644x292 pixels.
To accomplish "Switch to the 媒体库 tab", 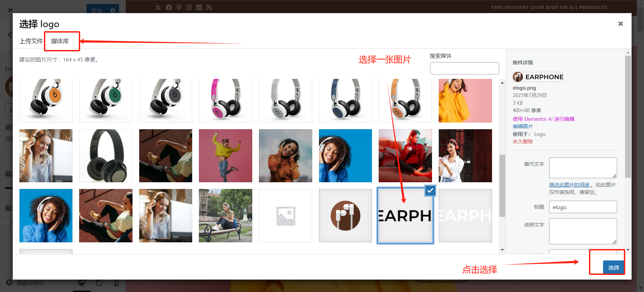I will click(x=60, y=41).
